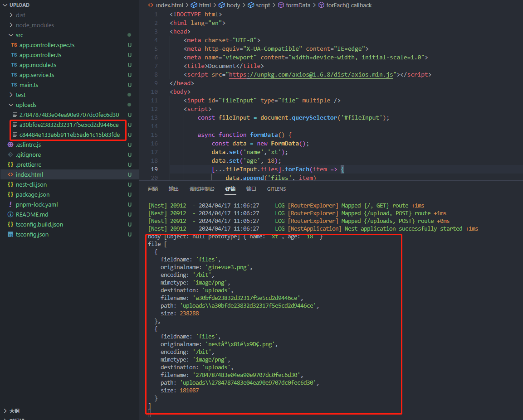Screen dimensions: 523x420
Task: Click the formData breadcrumb segment
Action: pos(298,5)
